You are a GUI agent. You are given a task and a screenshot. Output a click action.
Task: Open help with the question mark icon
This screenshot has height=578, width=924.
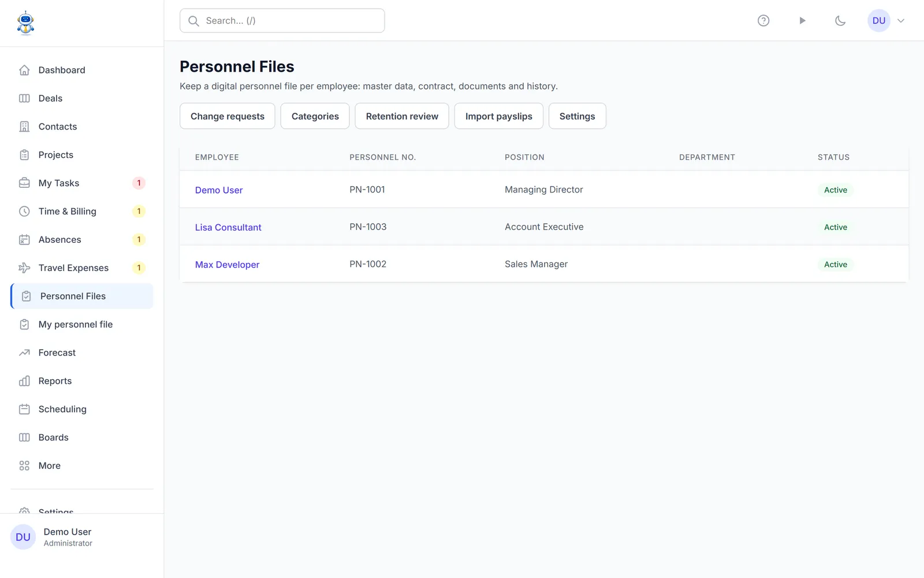763,21
